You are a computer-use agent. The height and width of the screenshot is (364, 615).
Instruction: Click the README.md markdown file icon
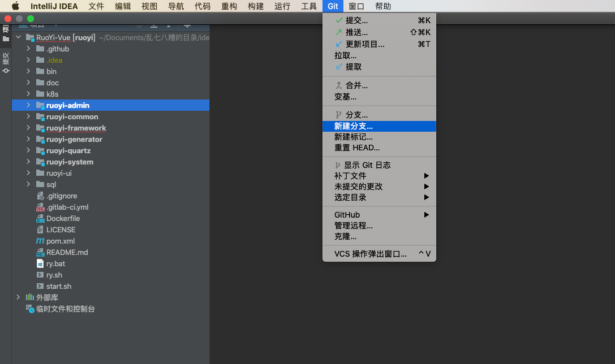[x=40, y=252]
